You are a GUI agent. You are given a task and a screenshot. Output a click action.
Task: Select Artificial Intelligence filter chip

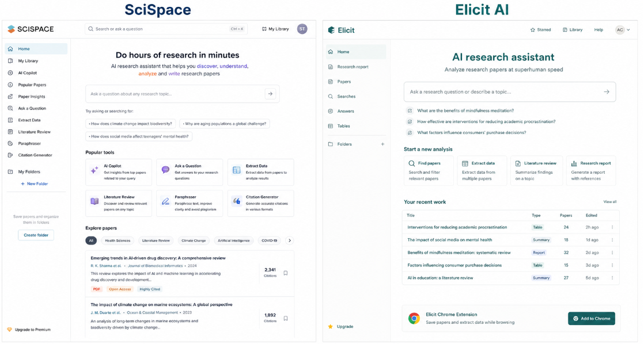[x=234, y=240]
